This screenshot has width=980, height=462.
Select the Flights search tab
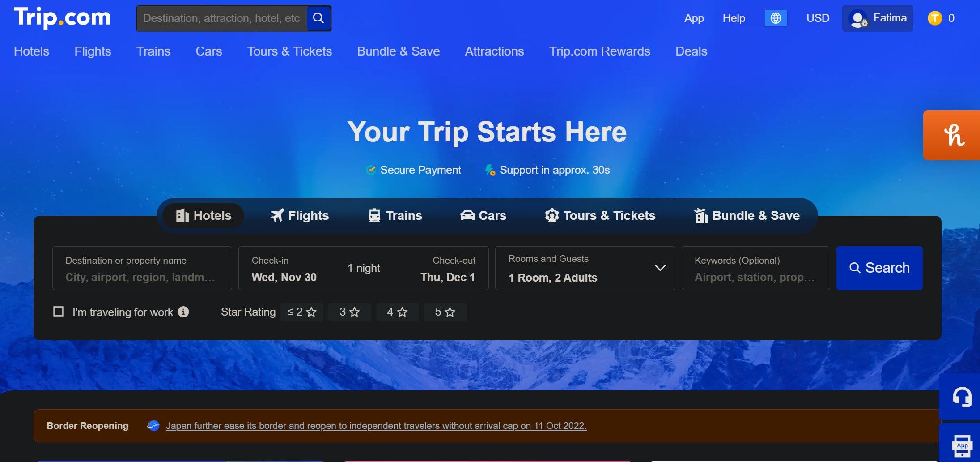(x=300, y=216)
